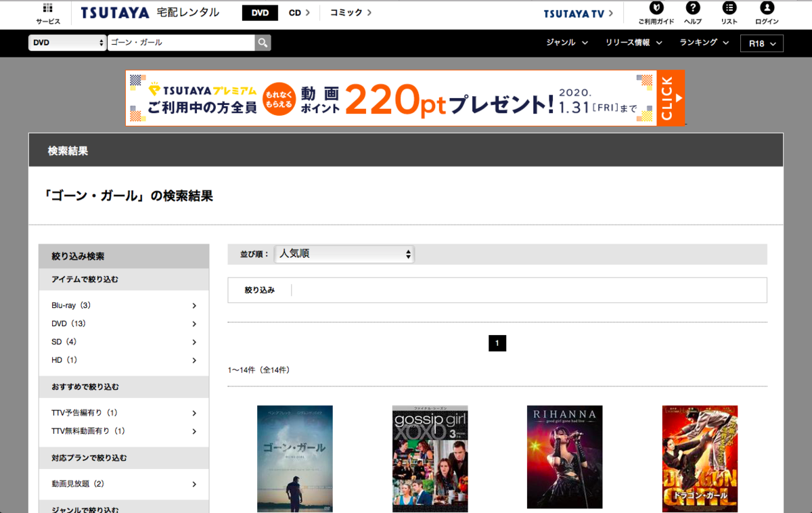Select the DVD tab
812x513 pixels.
pos(260,13)
